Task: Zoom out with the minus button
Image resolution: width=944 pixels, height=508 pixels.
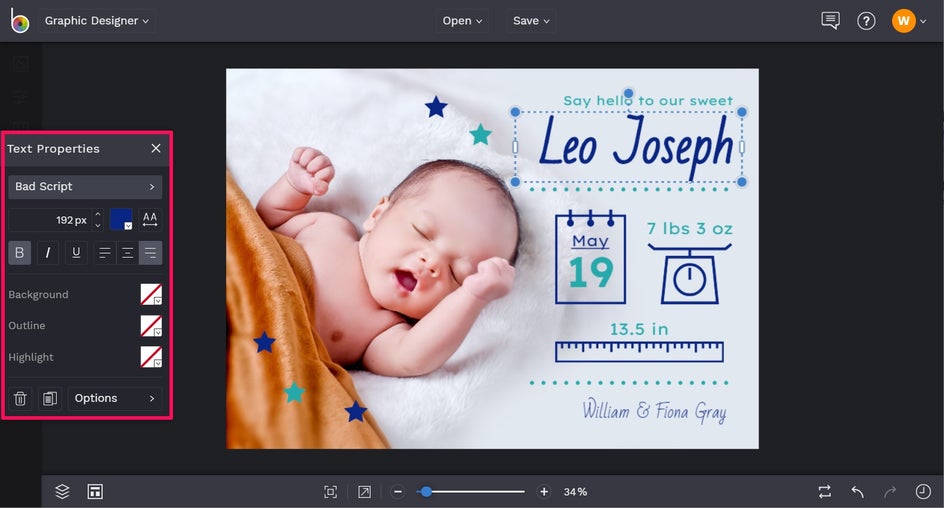Action: tap(397, 492)
